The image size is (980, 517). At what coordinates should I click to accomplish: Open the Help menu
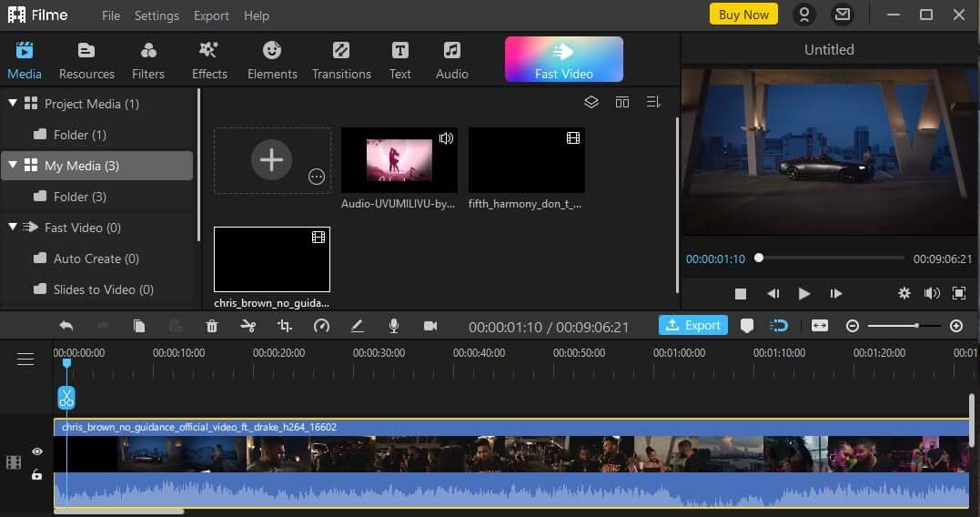click(257, 15)
